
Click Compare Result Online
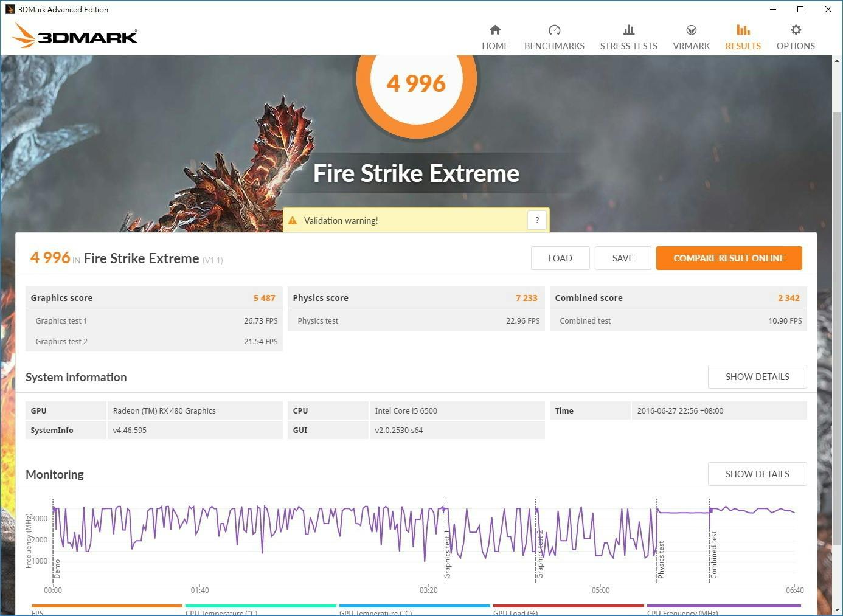[729, 258]
